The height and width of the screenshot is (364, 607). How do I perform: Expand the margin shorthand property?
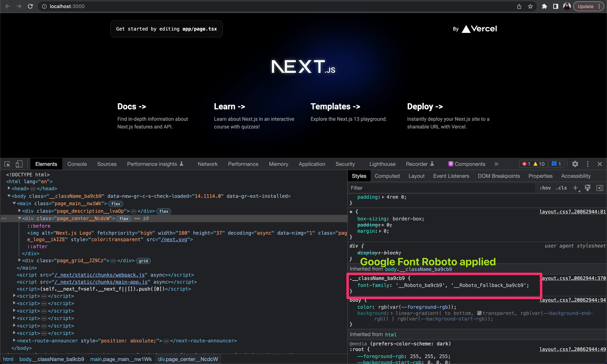point(380,231)
